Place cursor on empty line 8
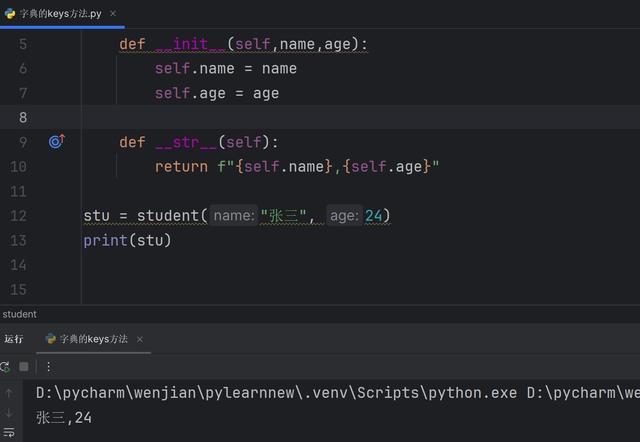This screenshot has width=640, height=442. point(359,118)
